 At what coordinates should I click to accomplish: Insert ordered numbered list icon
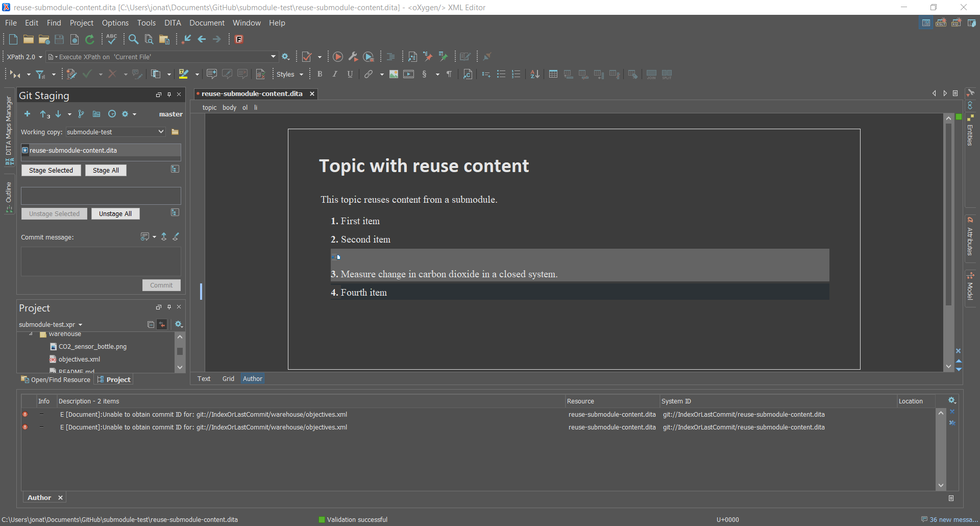(517, 74)
